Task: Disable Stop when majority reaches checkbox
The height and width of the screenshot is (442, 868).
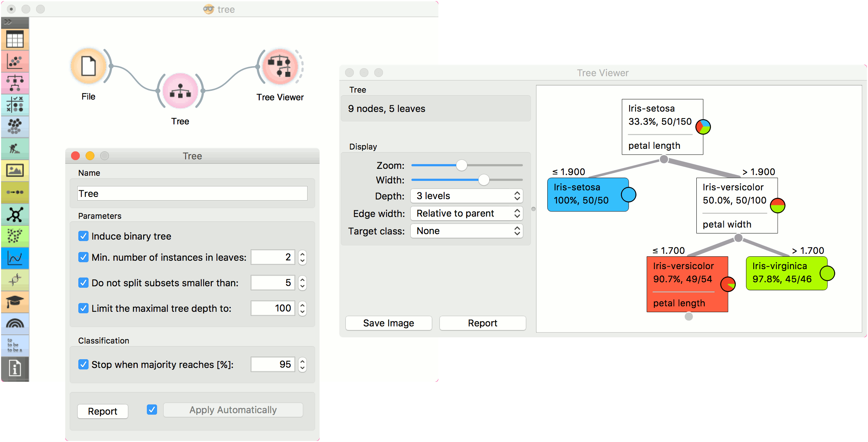Action: pyautogui.click(x=83, y=364)
